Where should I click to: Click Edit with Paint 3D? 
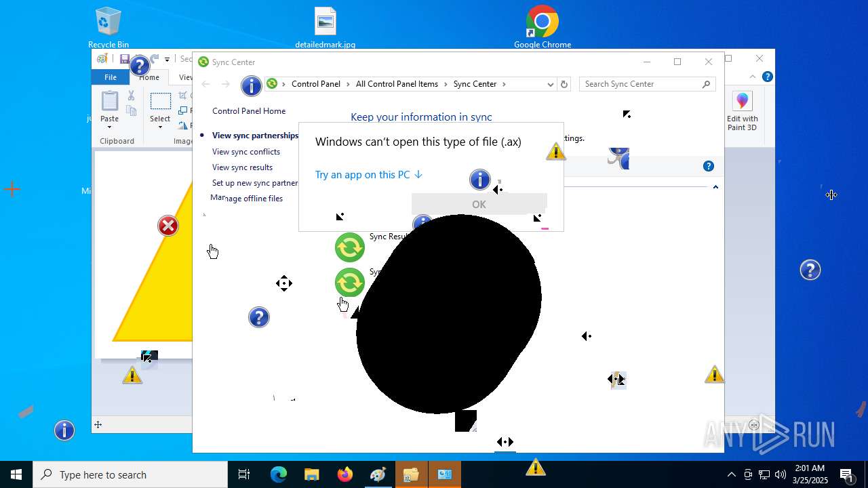[743, 112]
